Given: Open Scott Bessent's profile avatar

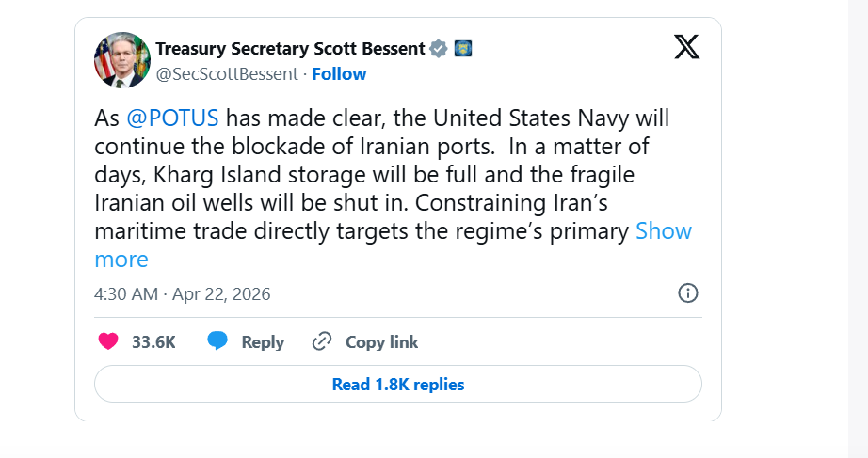Looking at the screenshot, I should point(122,60).
